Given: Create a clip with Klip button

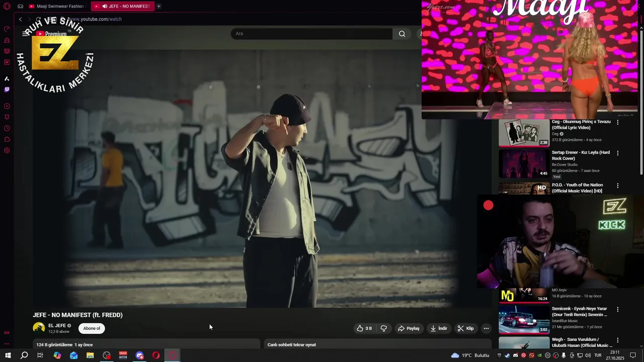Looking at the screenshot, I should [465, 328].
